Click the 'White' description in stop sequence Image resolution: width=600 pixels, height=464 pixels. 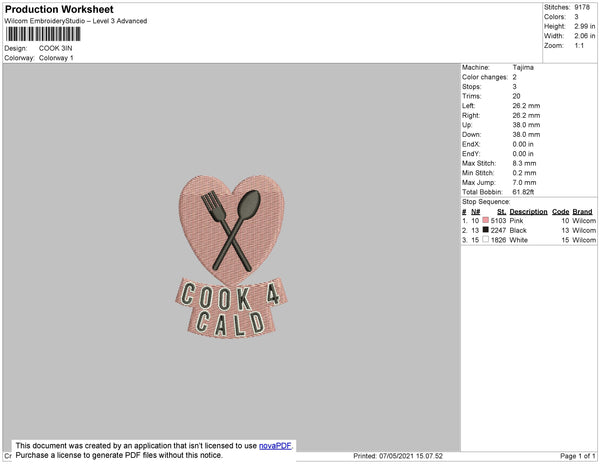[x=518, y=240]
